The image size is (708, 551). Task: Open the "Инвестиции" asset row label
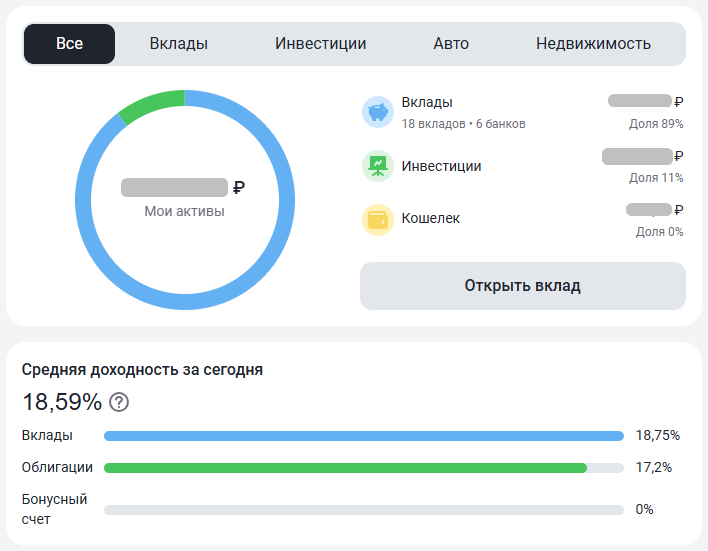point(442,166)
